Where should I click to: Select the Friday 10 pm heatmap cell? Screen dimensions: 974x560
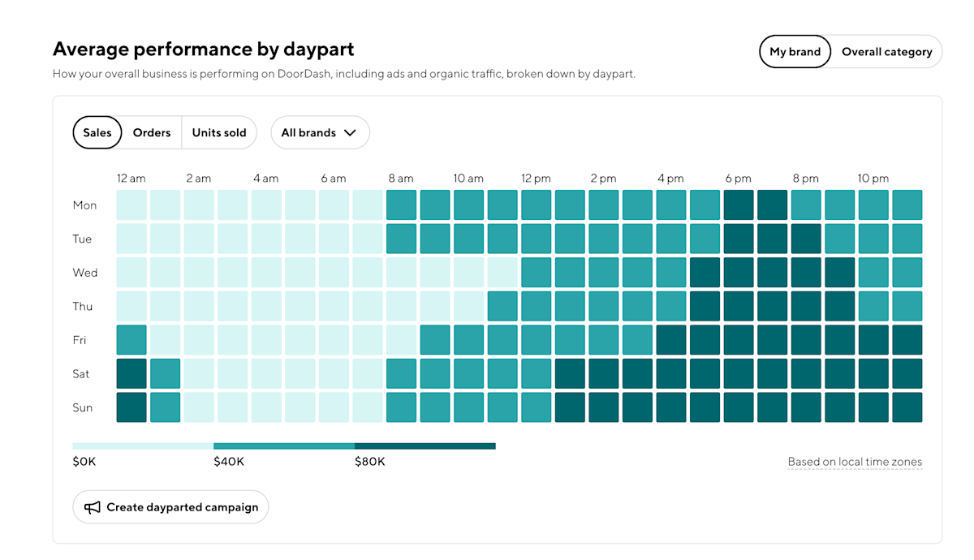873,340
